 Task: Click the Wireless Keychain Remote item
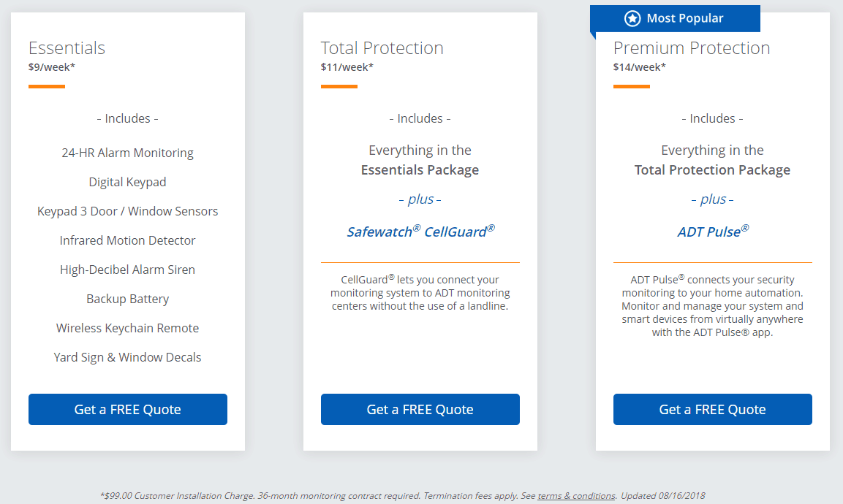[128, 328]
